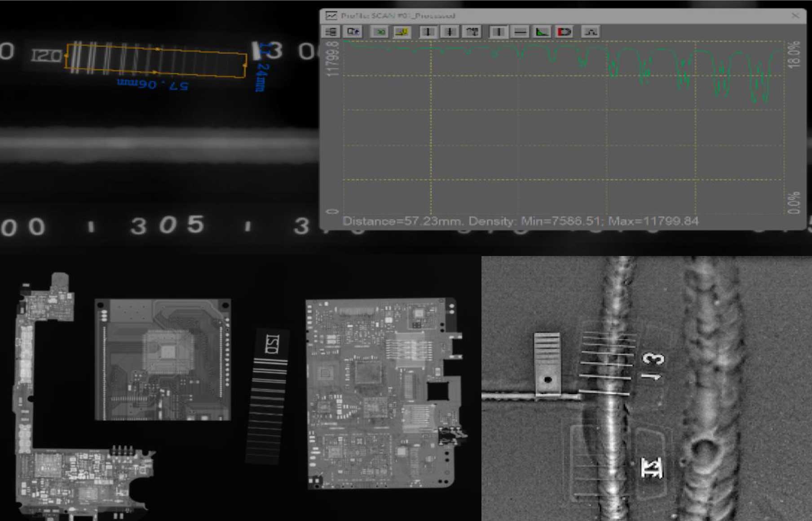The width and height of the screenshot is (812, 521).
Task: Click the curve-with-arrow icon in toolbar
Action: 472,32
